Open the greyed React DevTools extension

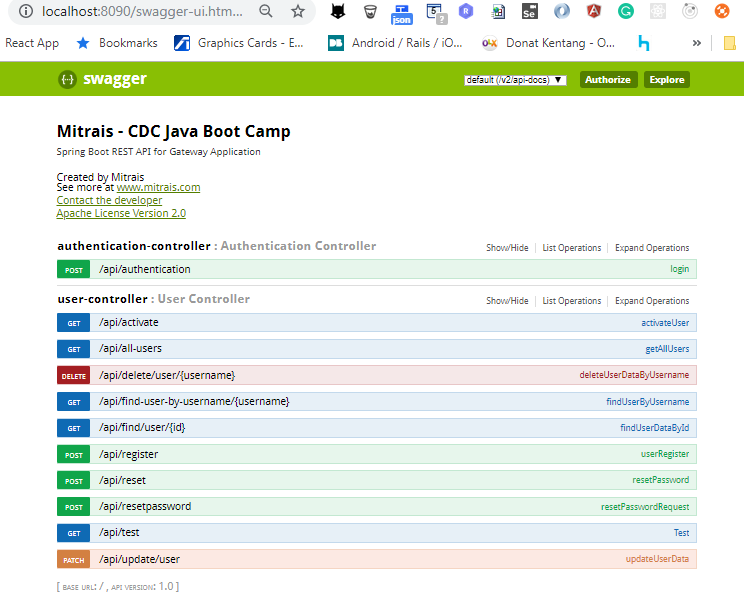point(658,11)
